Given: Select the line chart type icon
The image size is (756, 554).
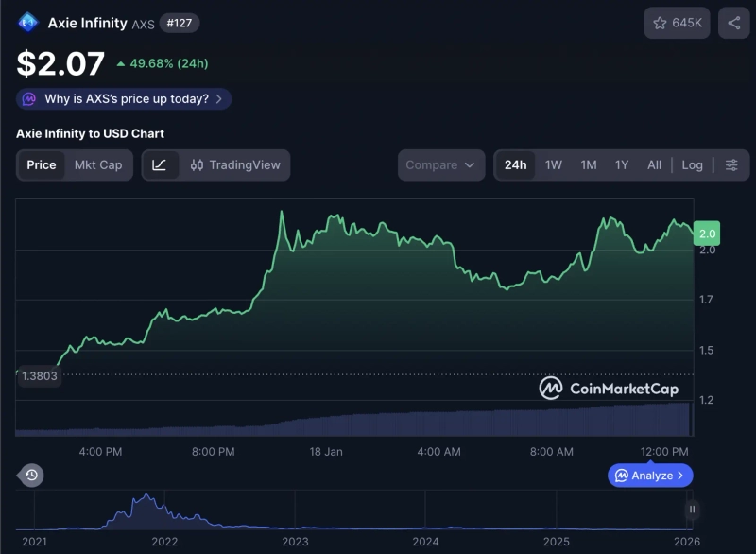Looking at the screenshot, I should point(160,164).
